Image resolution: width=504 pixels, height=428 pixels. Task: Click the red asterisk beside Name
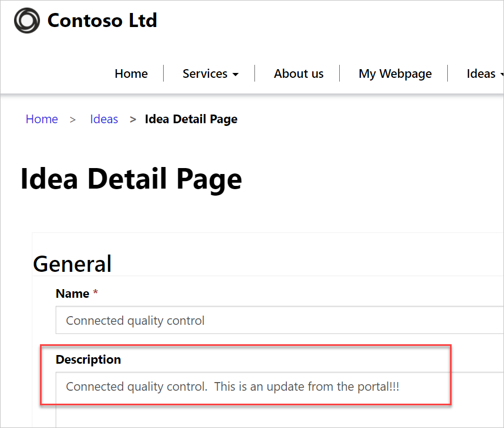(95, 293)
